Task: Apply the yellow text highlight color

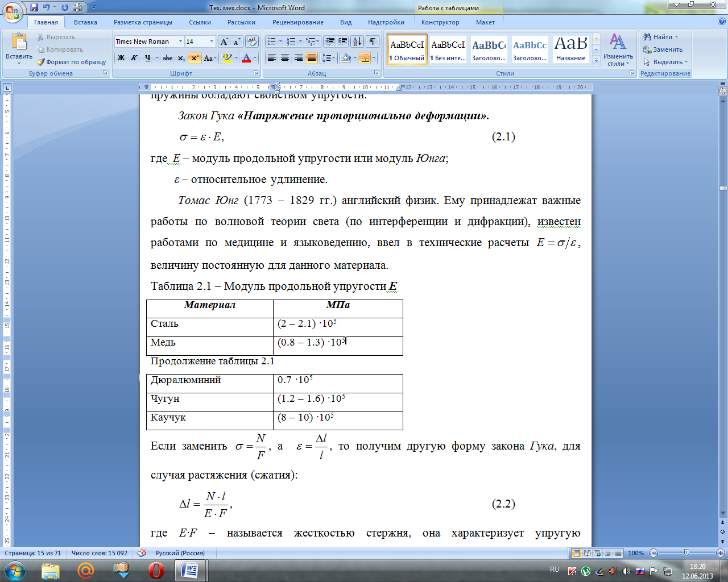Action: click(x=227, y=58)
